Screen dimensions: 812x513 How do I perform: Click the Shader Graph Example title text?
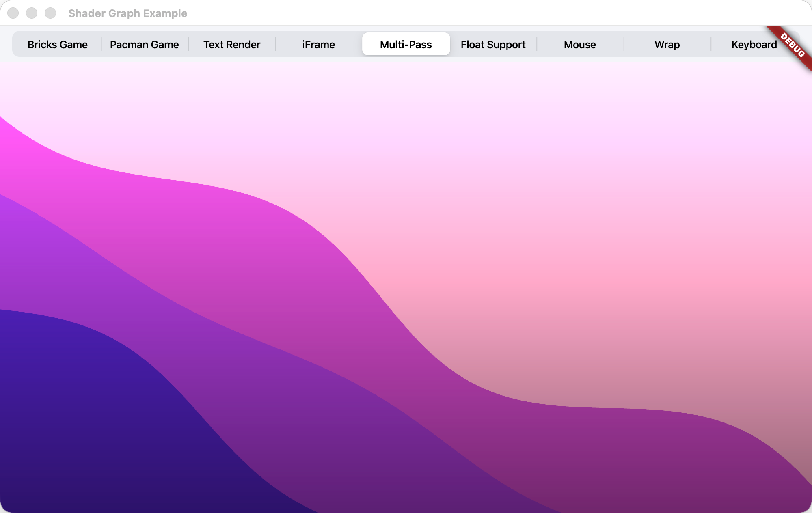[127, 13]
